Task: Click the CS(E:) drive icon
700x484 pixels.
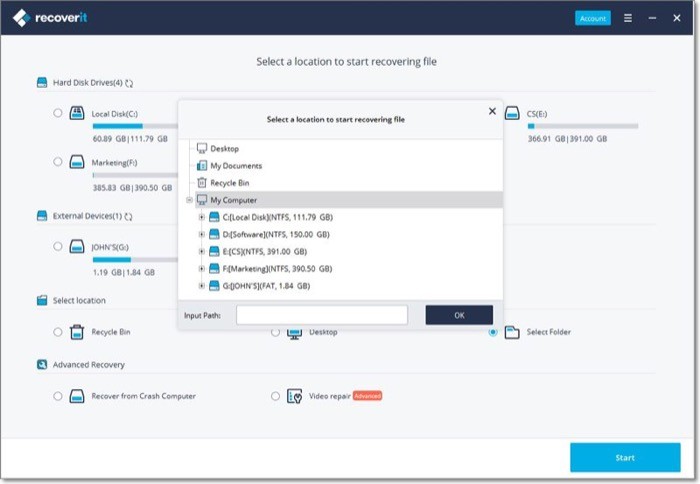Action: [x=512, y=113]
